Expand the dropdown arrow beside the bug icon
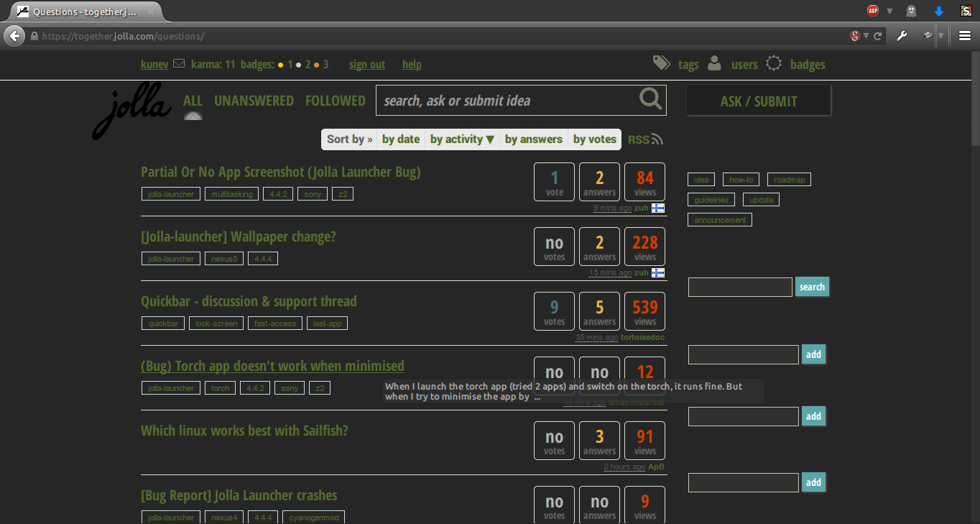The height and width of the screenshot is (524, 980). point(940,36)
